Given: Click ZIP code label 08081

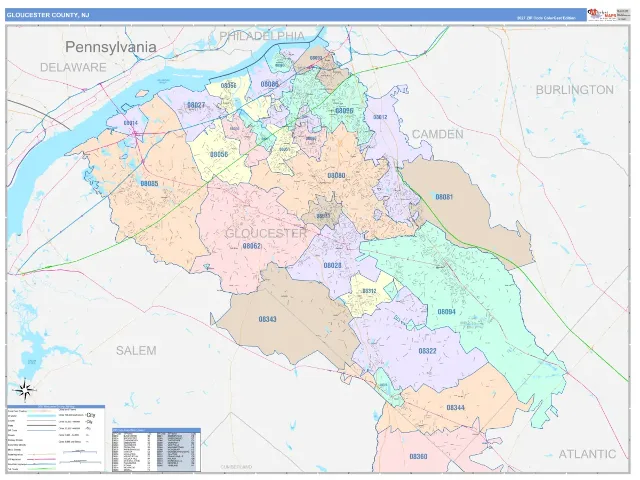Looking at the screenshot, I should click(x=444, y=197).
